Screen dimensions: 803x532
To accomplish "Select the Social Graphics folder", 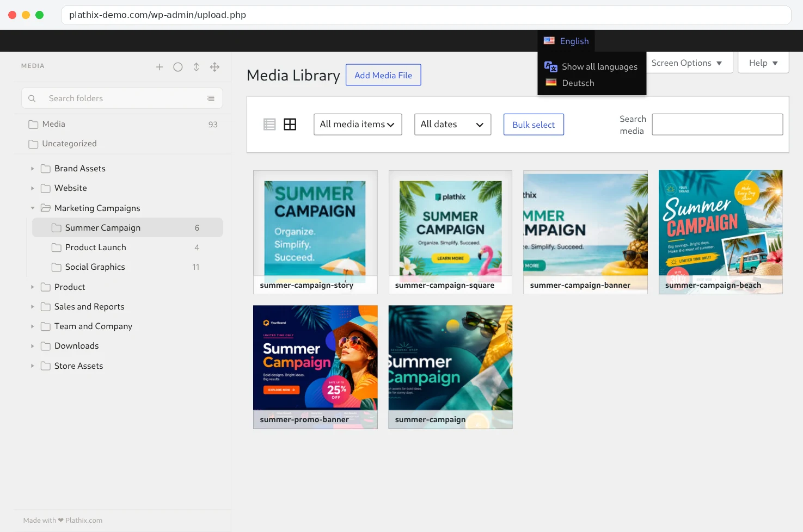I will click(127, 267).
